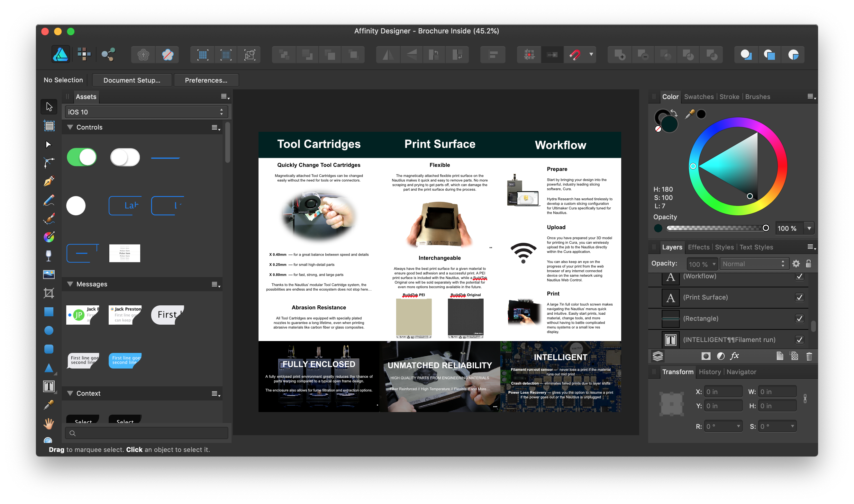Click the opacity slider handle
Screen dimensions: 854x504
coord(766,228)
